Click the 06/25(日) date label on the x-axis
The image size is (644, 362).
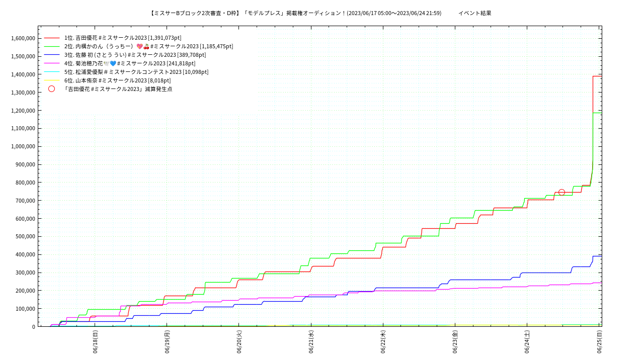coord(599,342)
